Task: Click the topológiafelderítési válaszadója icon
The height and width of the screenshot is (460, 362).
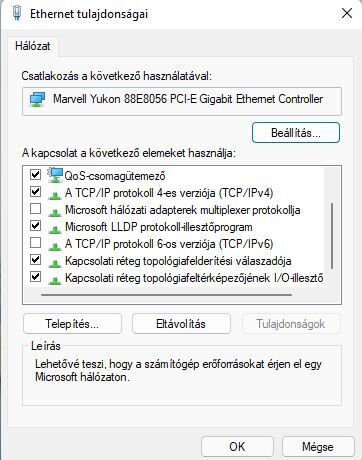Action: click(x=55, y=263)
